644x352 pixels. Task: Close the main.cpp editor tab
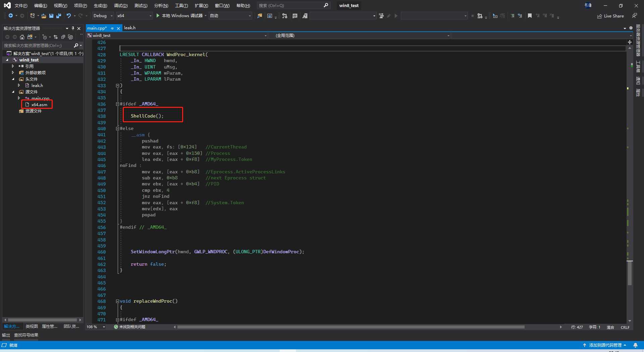point(118,28)
